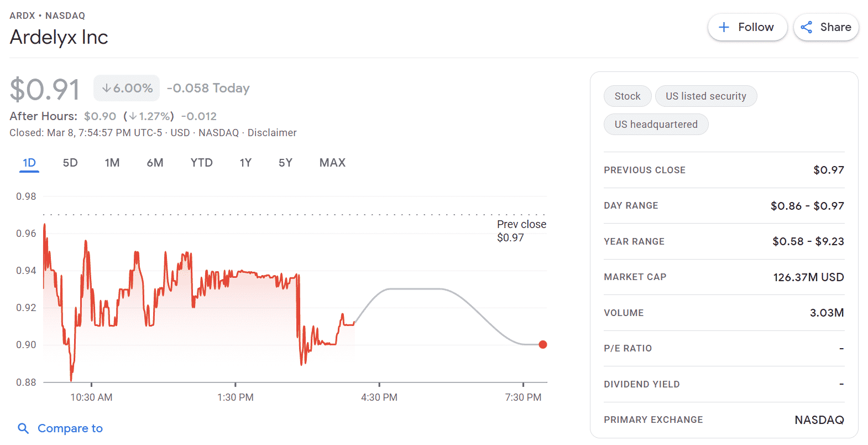Click the volume value 3.03M
This screenshot has height=445, width=868.
[827, 313]
